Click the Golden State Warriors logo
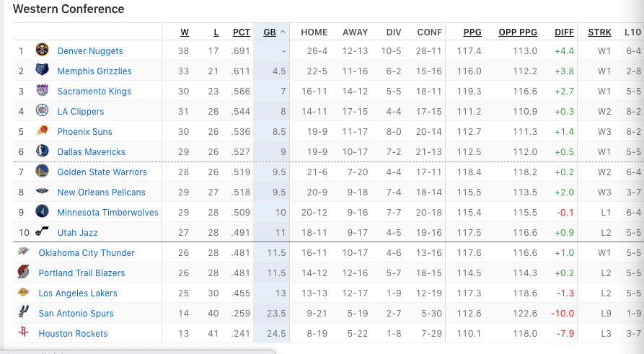 [x=43, y=170]
